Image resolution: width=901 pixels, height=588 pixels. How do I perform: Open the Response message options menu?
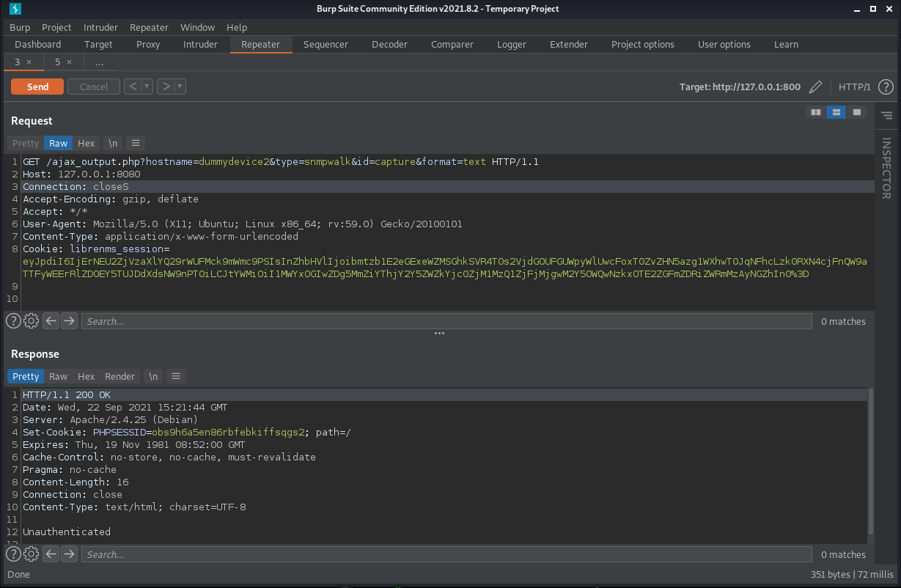(176, 376)
